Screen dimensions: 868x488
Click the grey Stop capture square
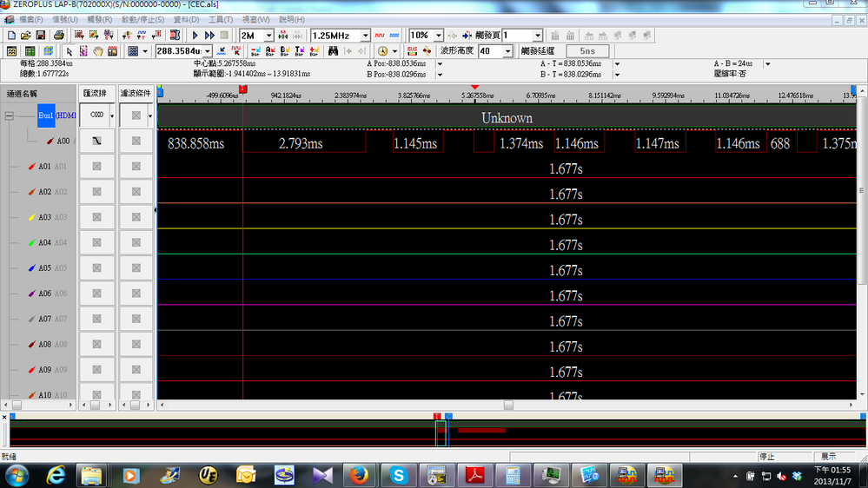[x=224, y=36]
